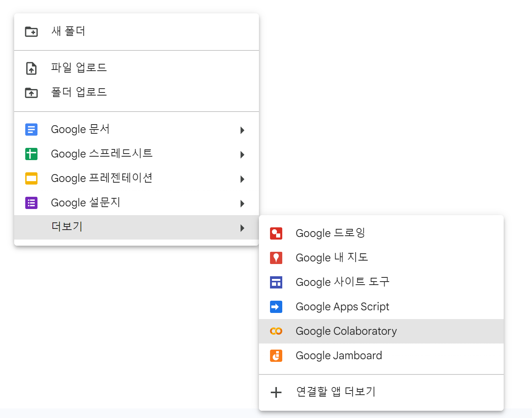Select 새 폴더 menu entry
Screen dimensions: 532x418
pos(137,31)
